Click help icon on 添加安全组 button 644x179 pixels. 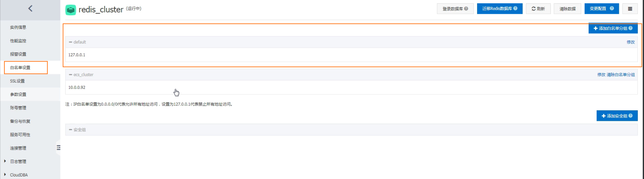coord(631,116)
